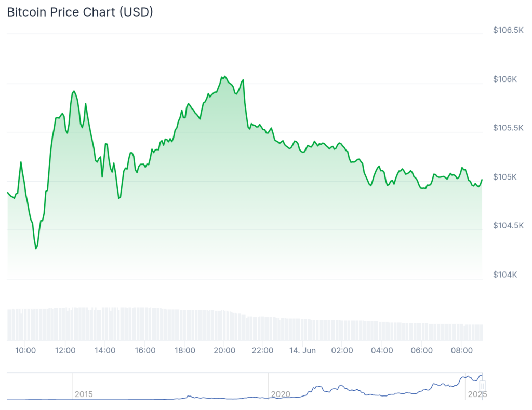The height and width of the screenshot is (410, 532).
Task: Click the $104.5K price label
Action: [508, 225]
